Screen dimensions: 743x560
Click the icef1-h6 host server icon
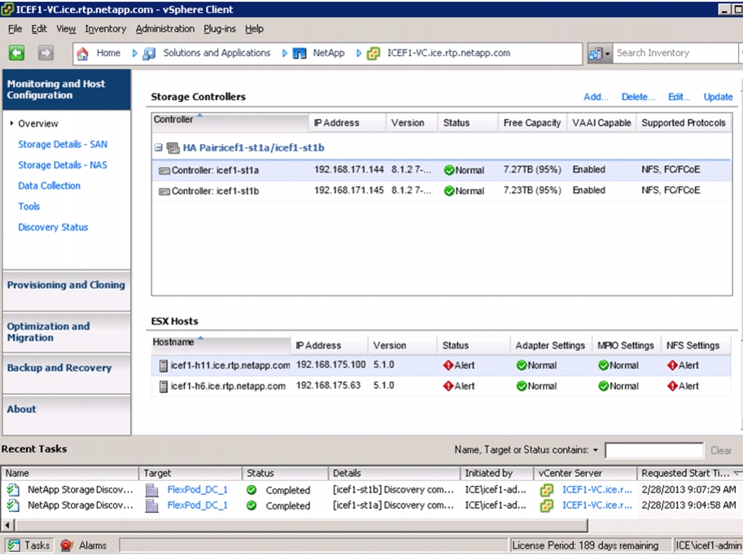[163, 387]
